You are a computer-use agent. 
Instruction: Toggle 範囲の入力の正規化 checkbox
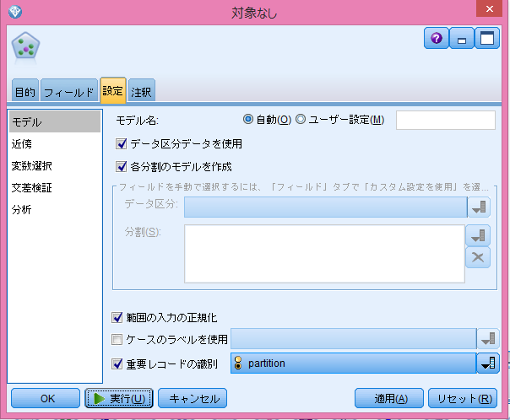(x=117, y=317)
